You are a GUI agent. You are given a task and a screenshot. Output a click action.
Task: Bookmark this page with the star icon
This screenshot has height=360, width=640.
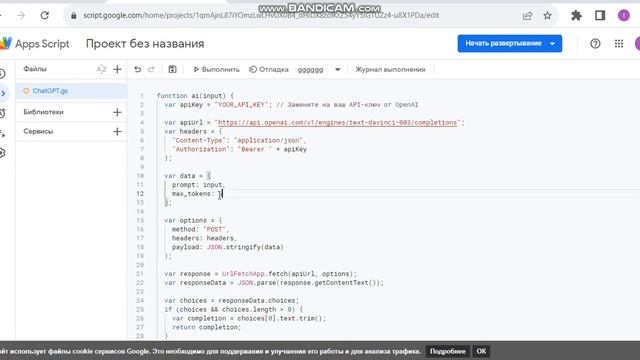point(547,16)
